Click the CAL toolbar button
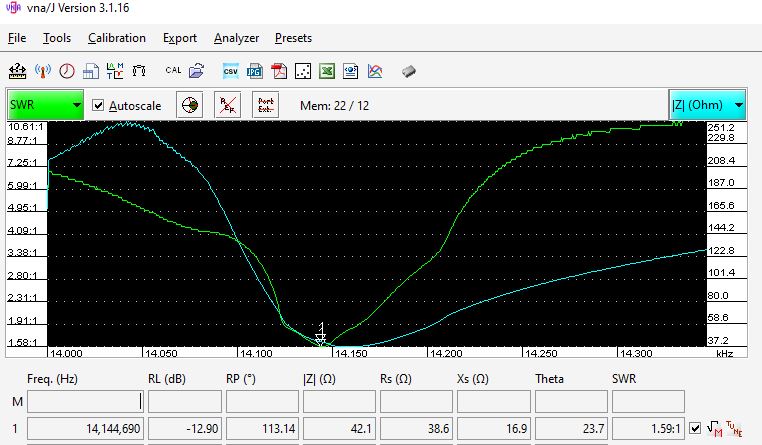Viewport: 762px width, 445px height. click(x=173, y=71)
